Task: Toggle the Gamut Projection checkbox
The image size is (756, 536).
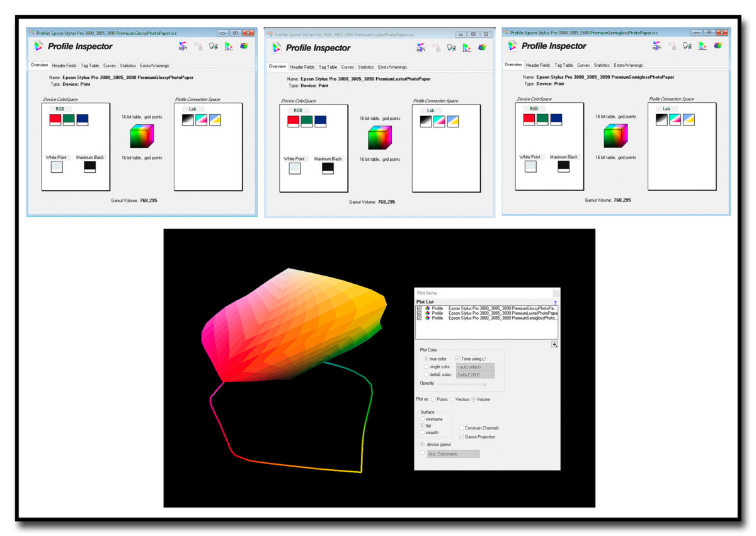Action: pos(462,436)
